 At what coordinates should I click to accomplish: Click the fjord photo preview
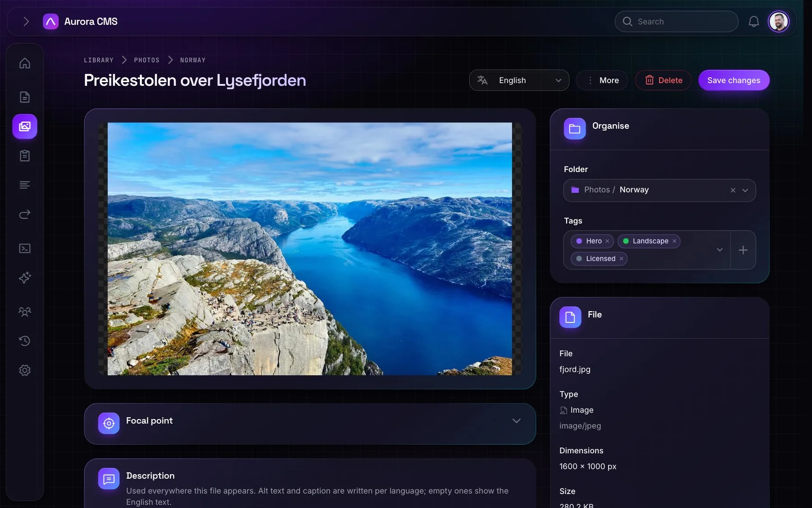[310, 249]
